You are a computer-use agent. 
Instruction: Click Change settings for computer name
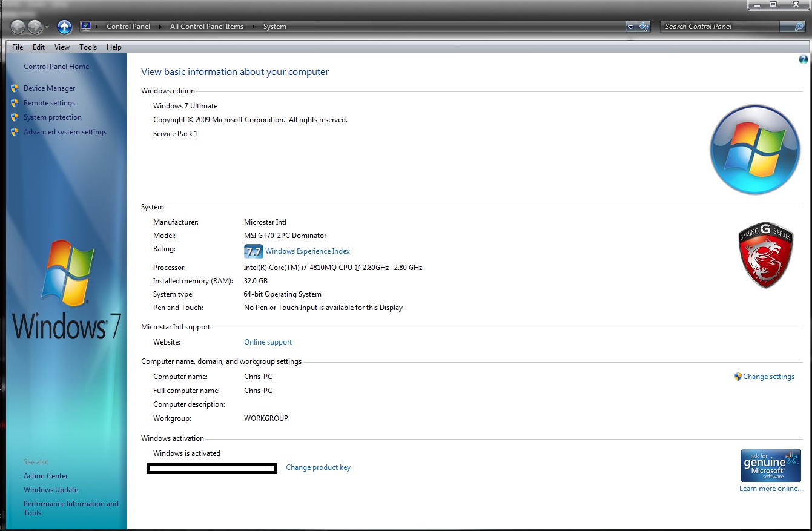[x=768, y=377]
